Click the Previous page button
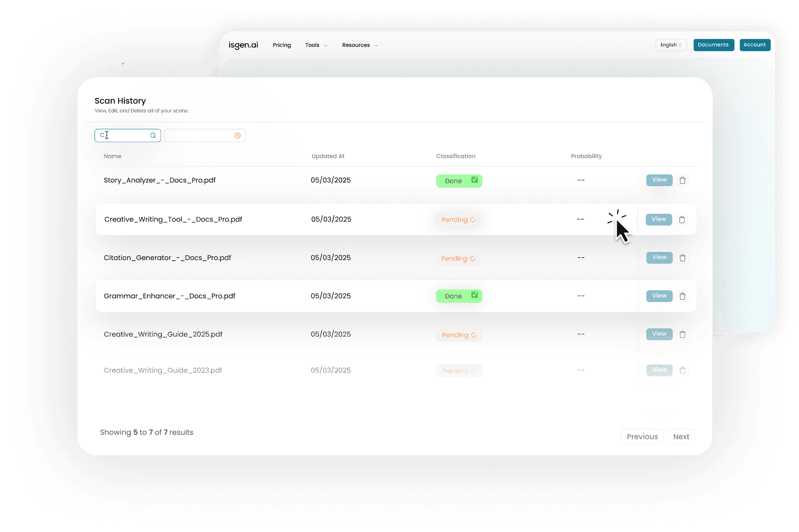The height and width of the screenshot is (532, 799). (x=642, y=437)
